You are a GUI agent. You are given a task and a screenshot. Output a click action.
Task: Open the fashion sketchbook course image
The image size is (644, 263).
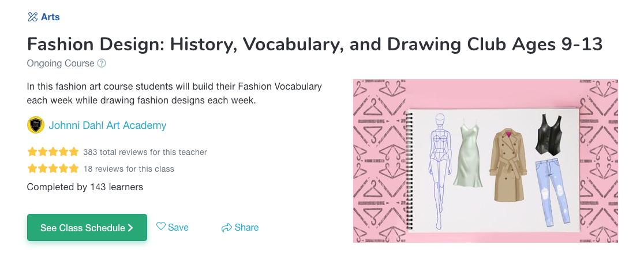pyautogui.click(x=485, y=161)
